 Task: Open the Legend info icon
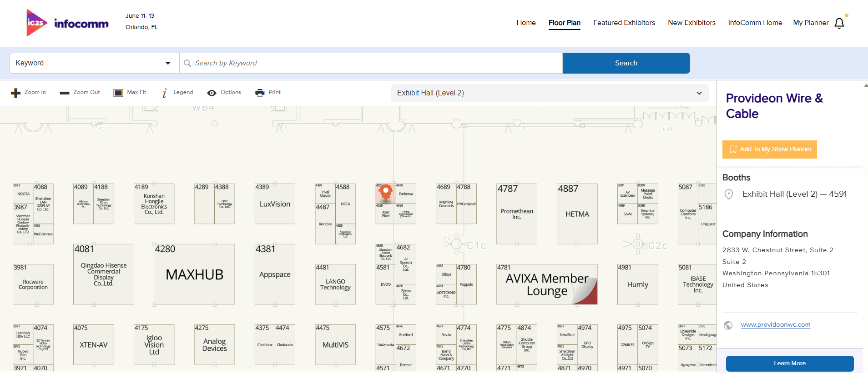click(x=164, y=93)
